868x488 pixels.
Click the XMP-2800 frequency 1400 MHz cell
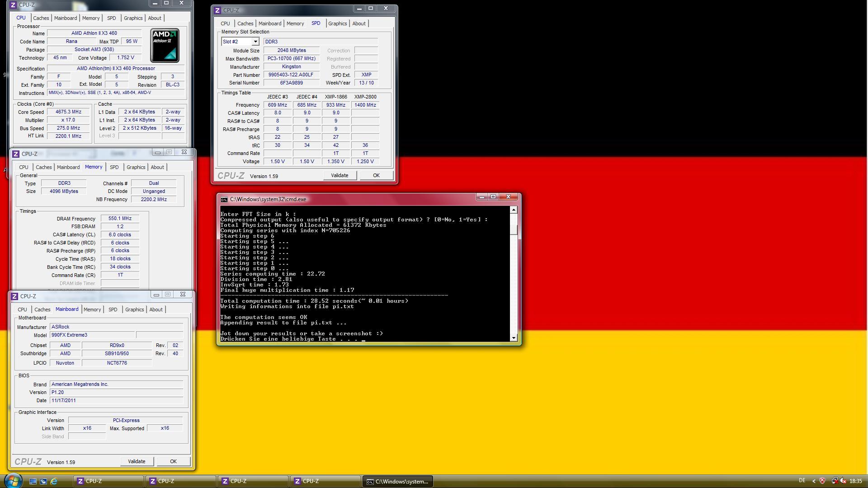365,105
